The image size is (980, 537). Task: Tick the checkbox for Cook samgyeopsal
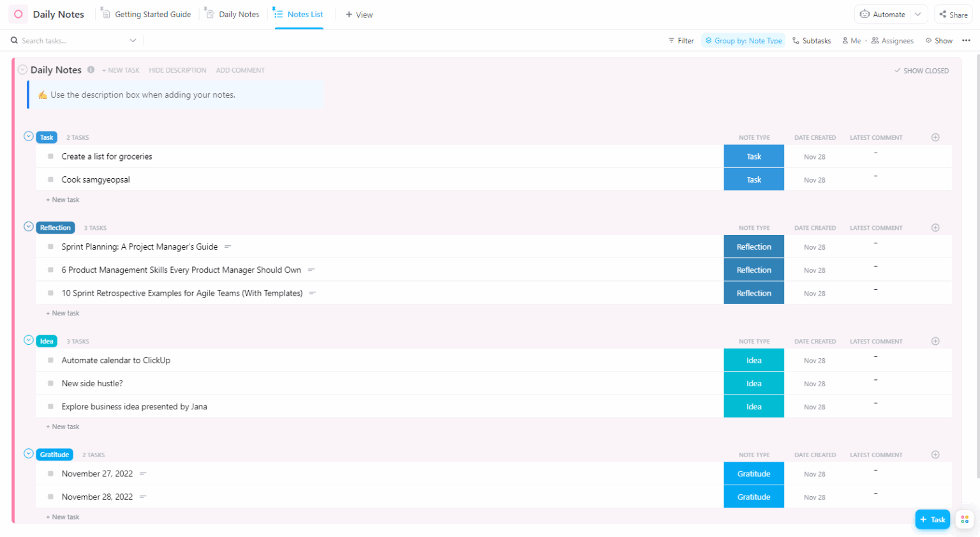click(x=50, y=179)
